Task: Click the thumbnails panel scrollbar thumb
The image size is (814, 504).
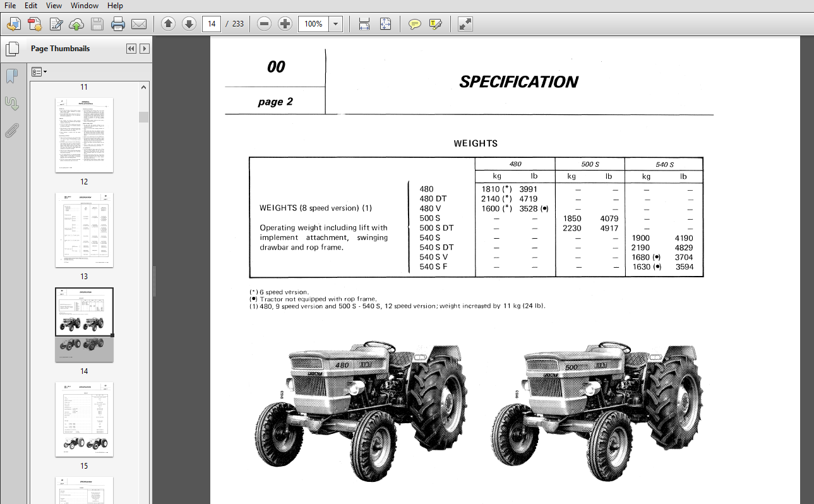Action: pyautogui.click(x=144, y=117)
